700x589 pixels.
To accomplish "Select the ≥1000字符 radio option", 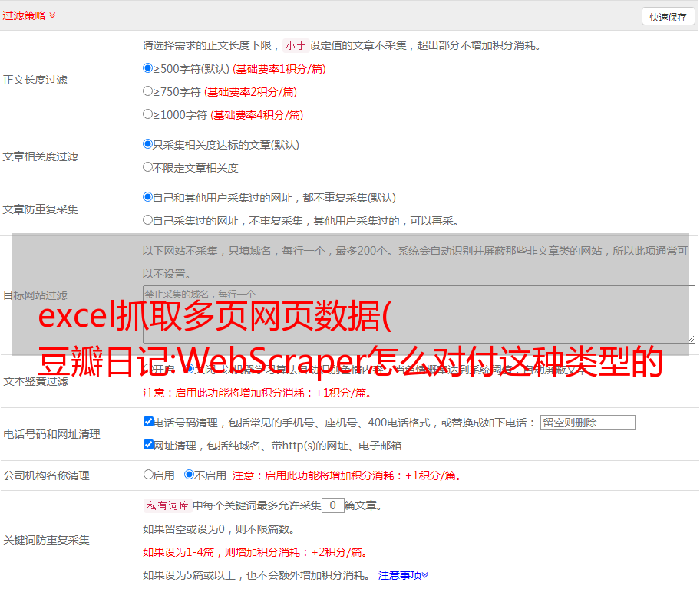I will 147,114.
